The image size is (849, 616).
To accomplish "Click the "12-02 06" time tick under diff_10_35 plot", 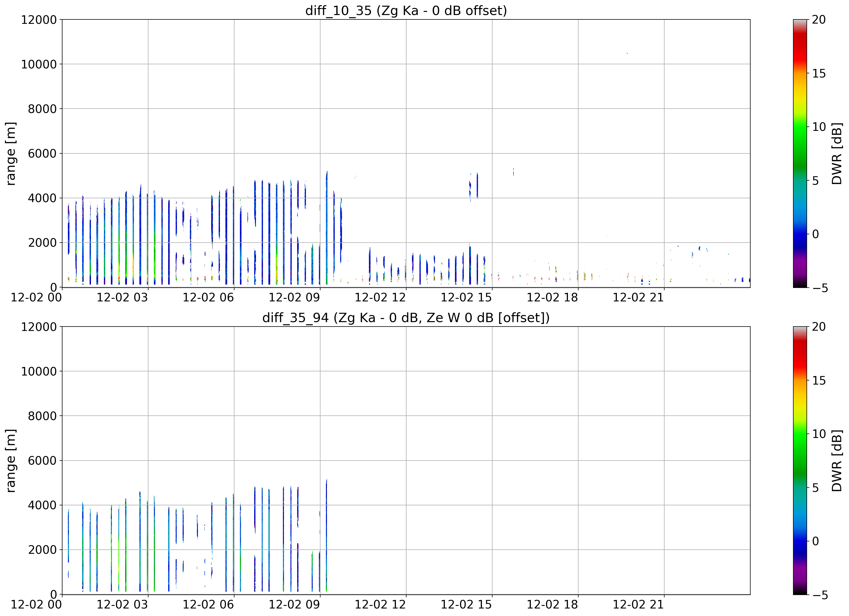I will pos(208,298).
